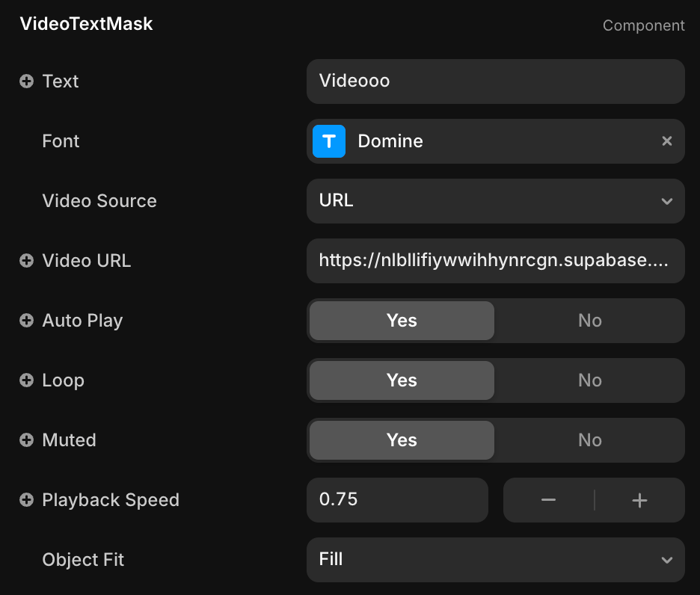Set Loop to No
The image size is (700, 595).
pos(589,380)
